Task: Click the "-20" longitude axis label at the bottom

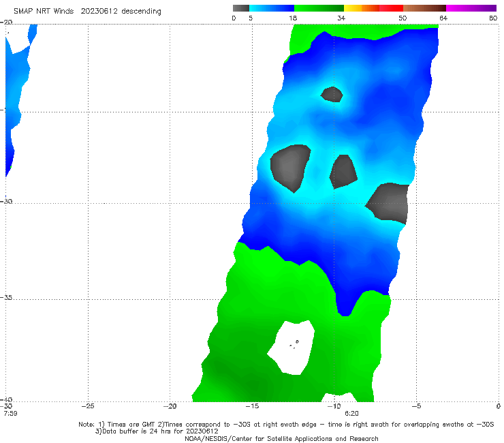Action: click(170, 406)
